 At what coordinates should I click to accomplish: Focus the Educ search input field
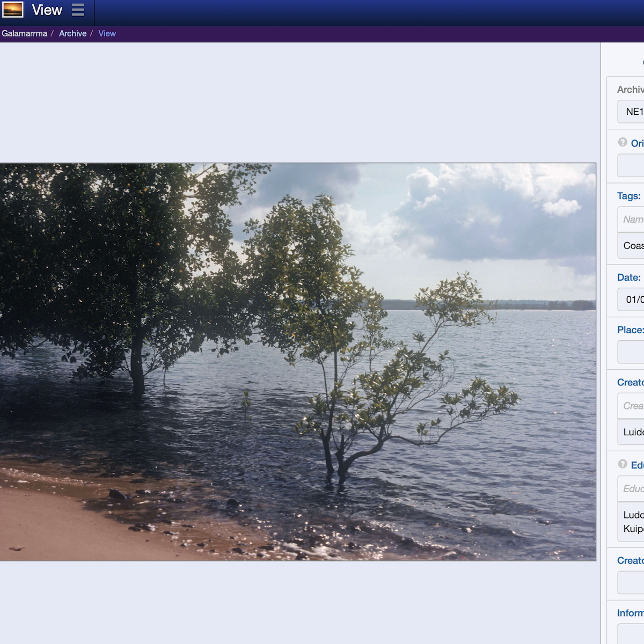click(x=631, y=488)
